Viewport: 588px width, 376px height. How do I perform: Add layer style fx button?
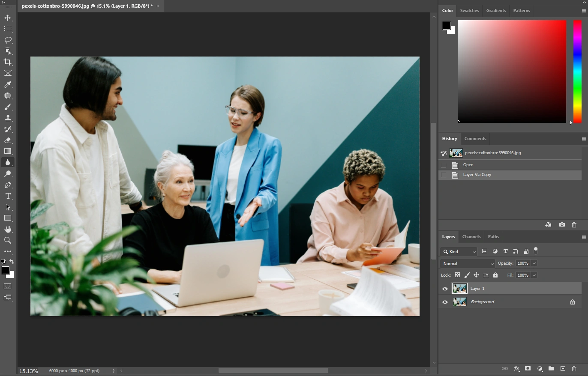tap(516, 368)
